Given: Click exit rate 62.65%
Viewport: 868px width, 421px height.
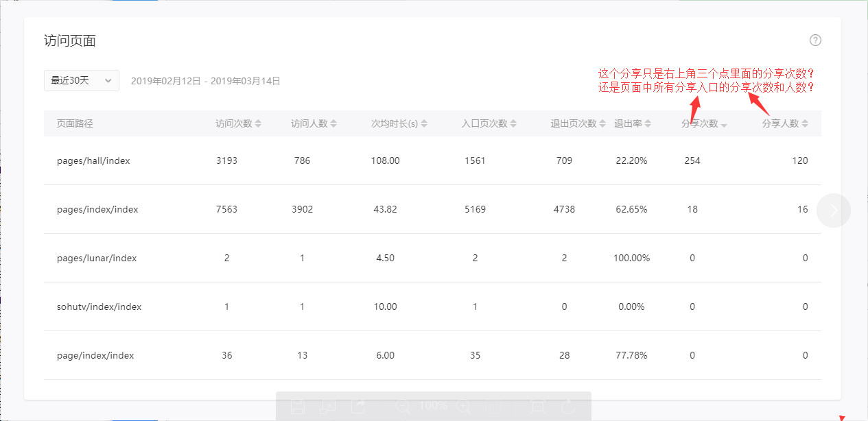Looking at the screenshot, I should tap(631, 209).
